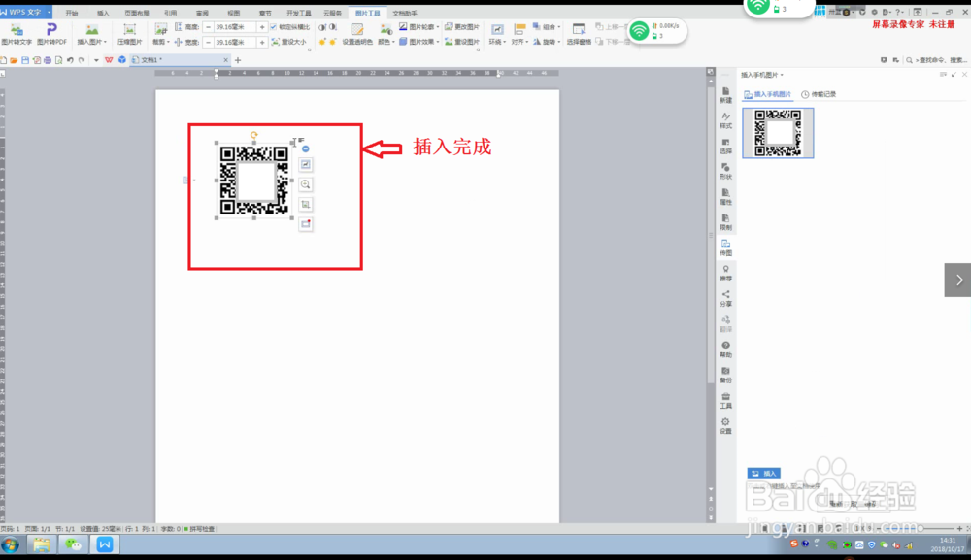
Task: Toggle the 锁定纵横比 lock aspect ratio checkbox
Action: click(x=273, y=27)
